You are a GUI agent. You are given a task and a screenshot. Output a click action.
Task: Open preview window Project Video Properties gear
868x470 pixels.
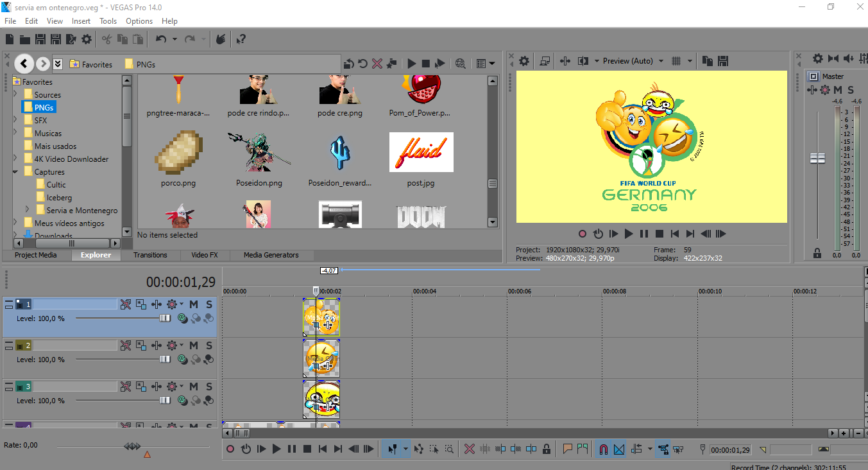pyautogui.click(x=524, y=61)
